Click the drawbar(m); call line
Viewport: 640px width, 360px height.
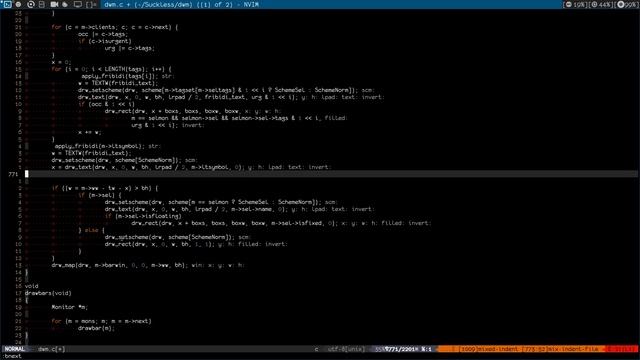point(96,328)
